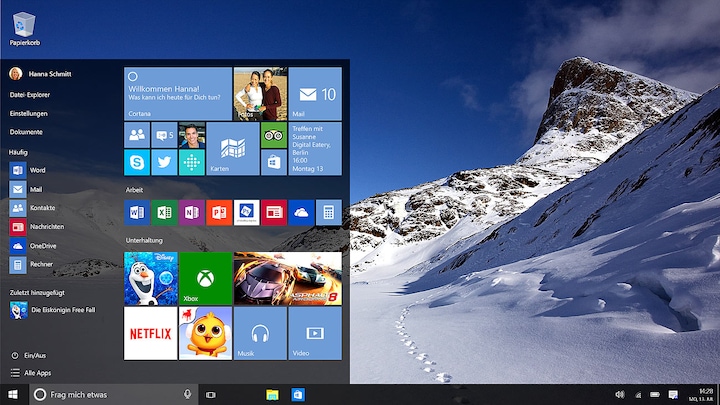Launch Word from the Häufig list
720x405 pixels.
pos(28,170)
